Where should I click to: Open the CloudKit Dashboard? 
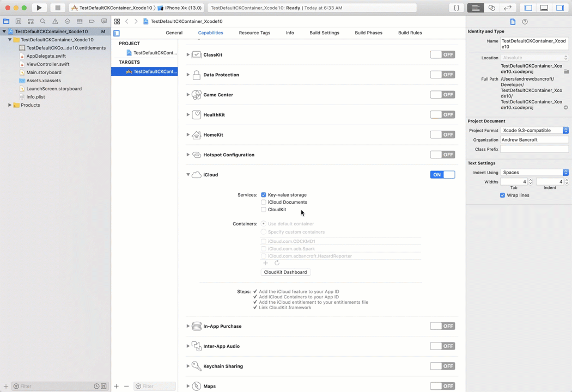(285, 272)
